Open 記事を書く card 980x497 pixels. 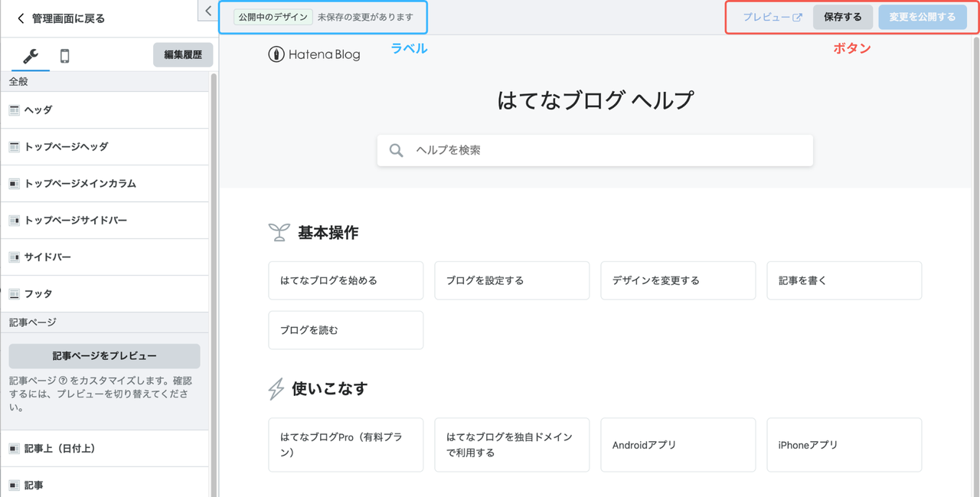pyautogui.click(x=844, y=280)
